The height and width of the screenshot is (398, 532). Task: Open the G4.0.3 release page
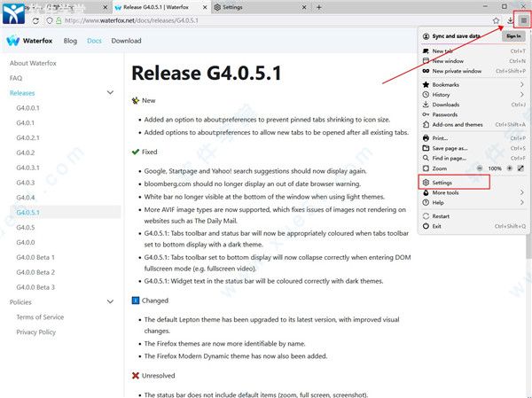pyautogui.click(x=26, y=183)
